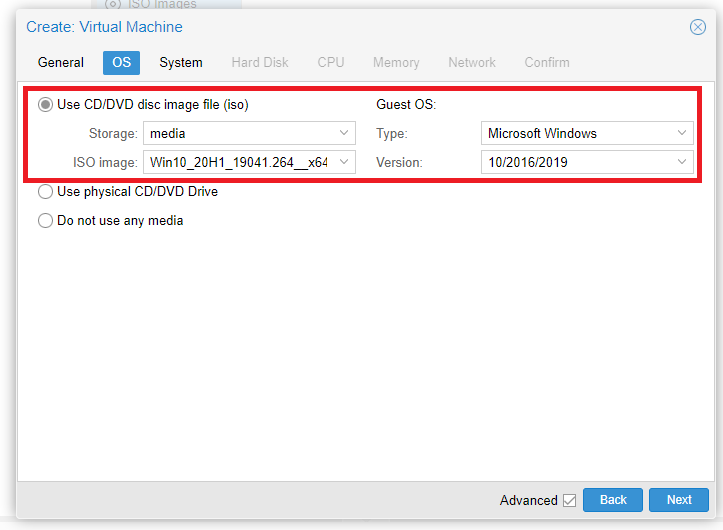Select the OS tab
Viewport: 723px width, 530px height.
point(121,62)
